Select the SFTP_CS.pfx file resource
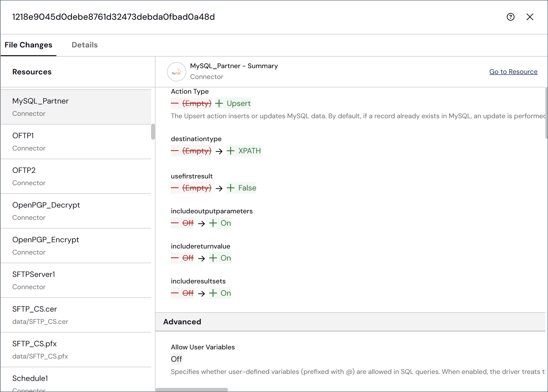The image size is (548, 392). click(x=76, y=350)
